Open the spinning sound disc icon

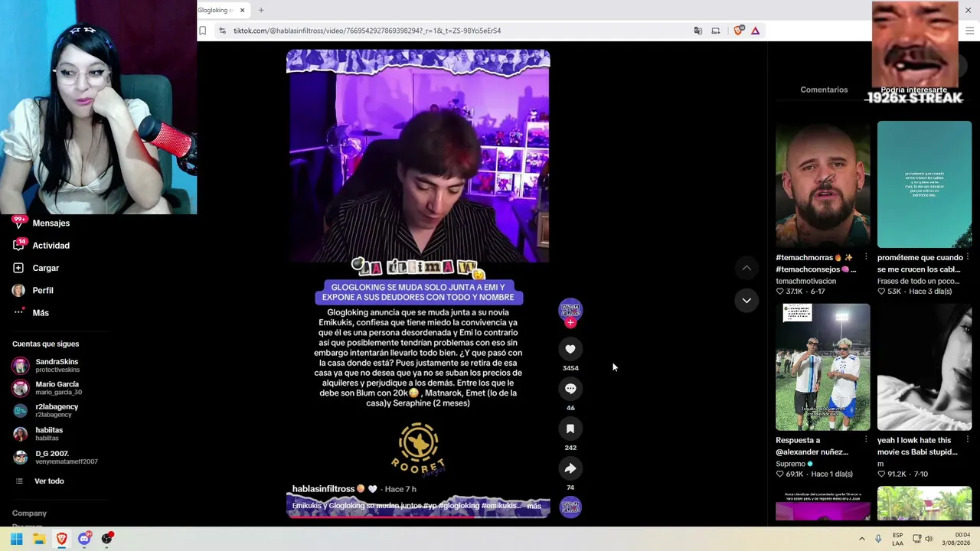[570, 507]
